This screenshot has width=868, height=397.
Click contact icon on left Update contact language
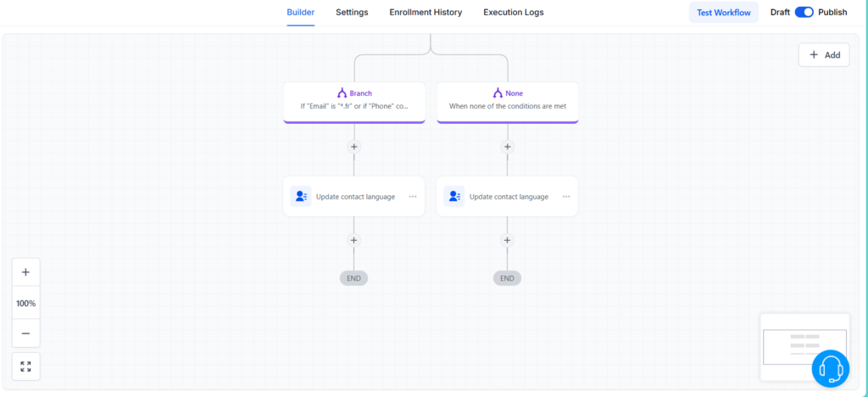300,197
